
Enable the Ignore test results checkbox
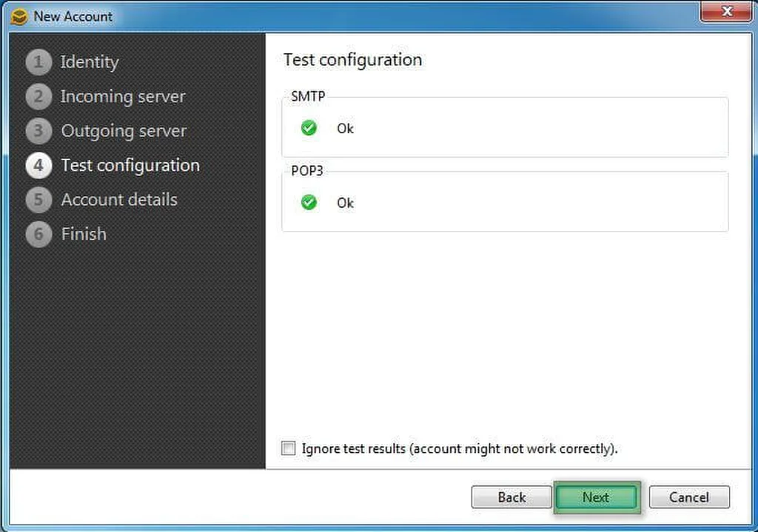[x=289, y=448]
